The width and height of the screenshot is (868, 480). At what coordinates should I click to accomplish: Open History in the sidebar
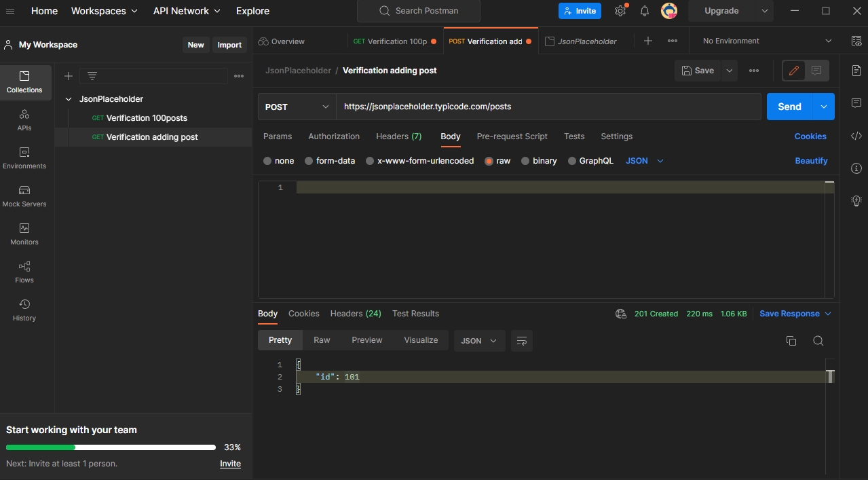(24, 310)
